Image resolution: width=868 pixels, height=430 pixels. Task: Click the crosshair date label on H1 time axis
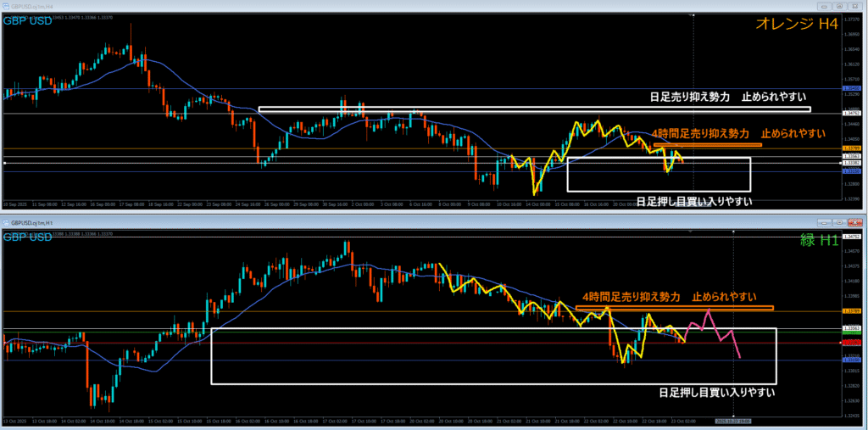tap(733, 421)
